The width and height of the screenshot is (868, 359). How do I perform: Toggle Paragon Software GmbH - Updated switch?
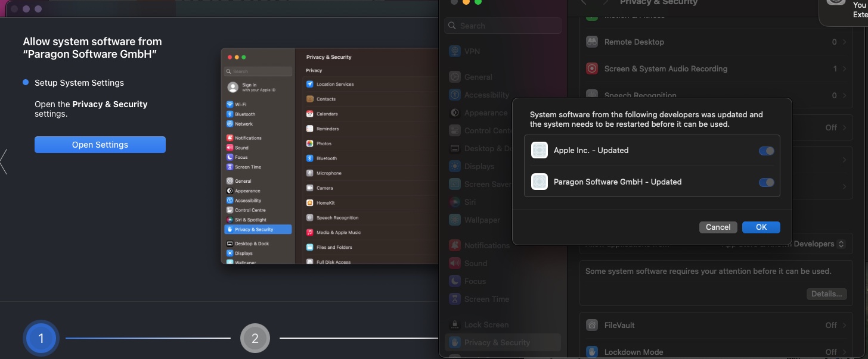[767, 182]
